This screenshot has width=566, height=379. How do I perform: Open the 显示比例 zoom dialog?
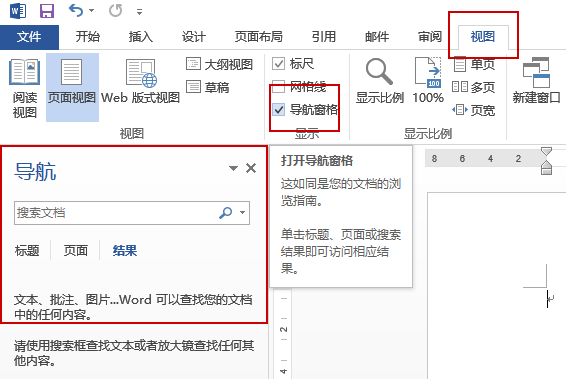tap(379, 81)
